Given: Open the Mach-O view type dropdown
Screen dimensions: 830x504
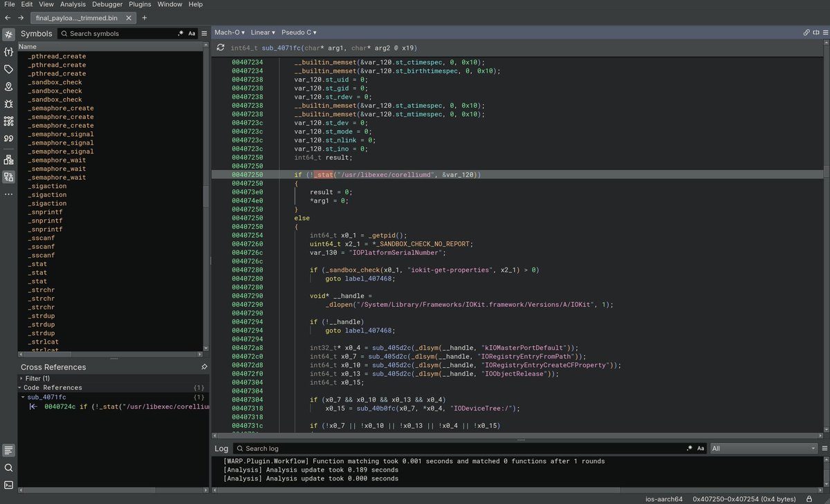Looking at the screenshot, I should click(x=230, y=32).
